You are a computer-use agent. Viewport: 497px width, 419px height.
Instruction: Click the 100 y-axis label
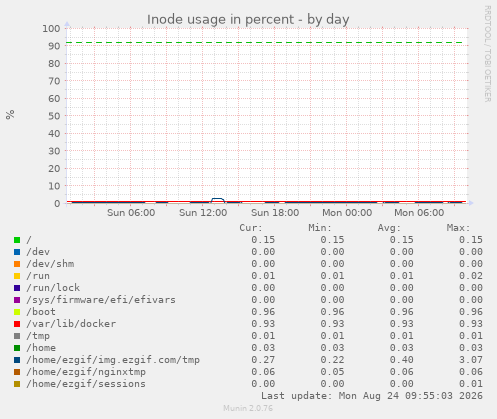click(51, 28)
